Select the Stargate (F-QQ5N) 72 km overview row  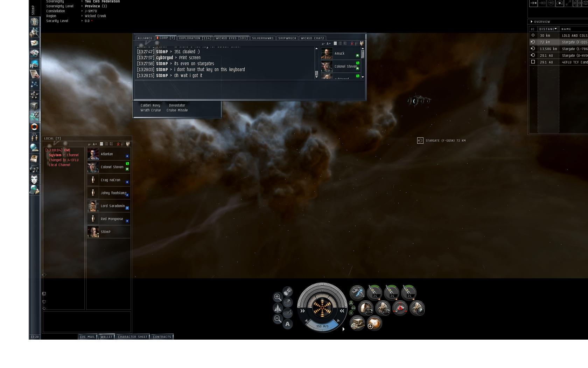tap(559, 42)
